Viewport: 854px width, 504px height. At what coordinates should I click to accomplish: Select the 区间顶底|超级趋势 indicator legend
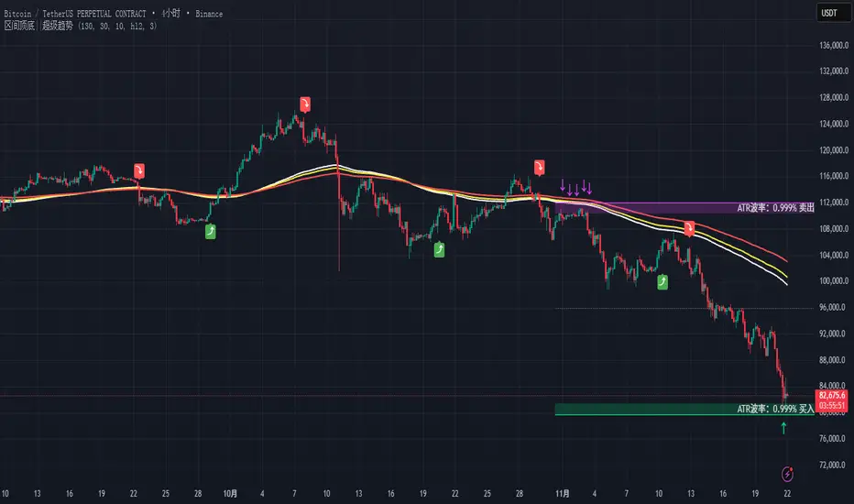pyautogui.click(x=80, y=26)
